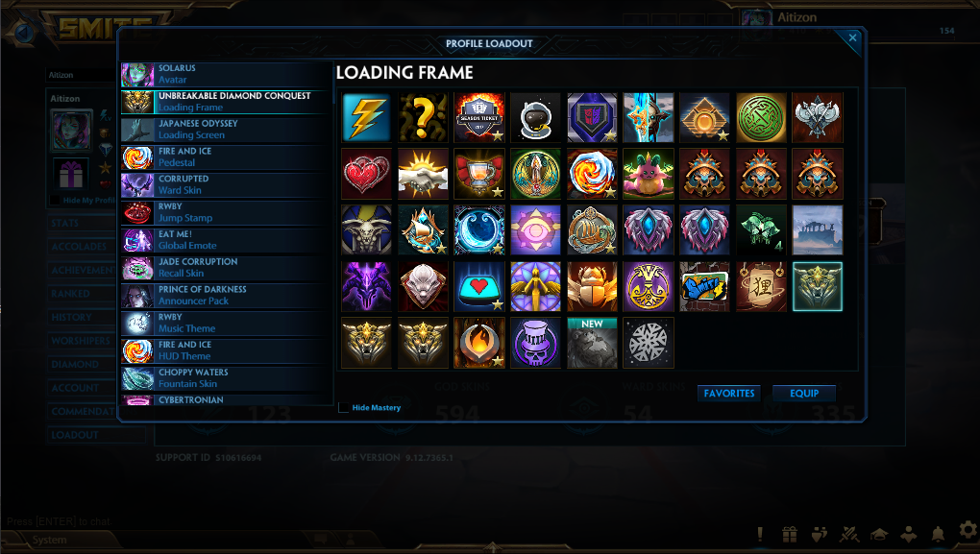980x554 pixels.
Task: Choose the question mark random frame
Action: tap(423, 117)
